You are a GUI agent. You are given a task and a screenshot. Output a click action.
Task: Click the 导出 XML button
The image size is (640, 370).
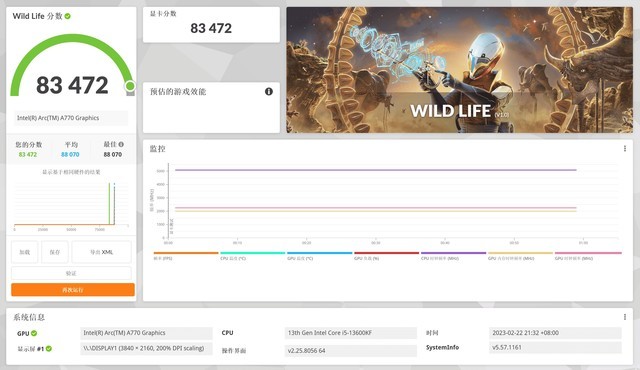102,252
